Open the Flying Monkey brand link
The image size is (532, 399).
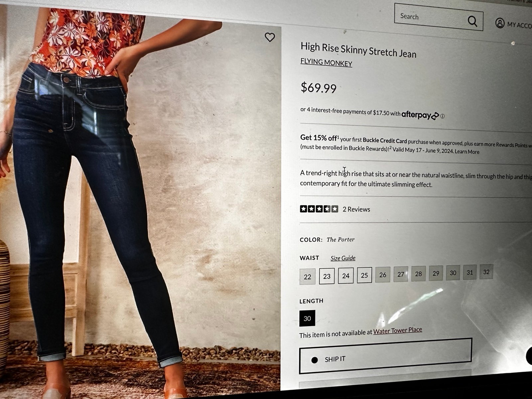tap(326, 62)
